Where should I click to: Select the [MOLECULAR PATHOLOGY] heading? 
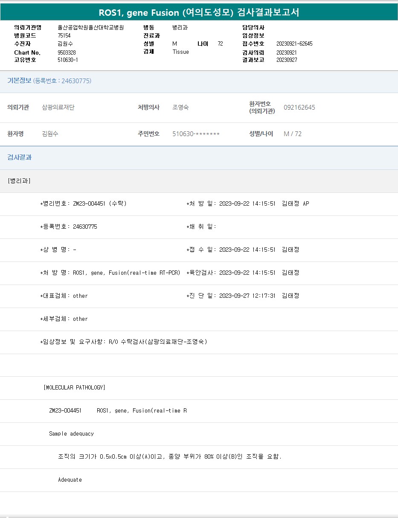point(74,387)
